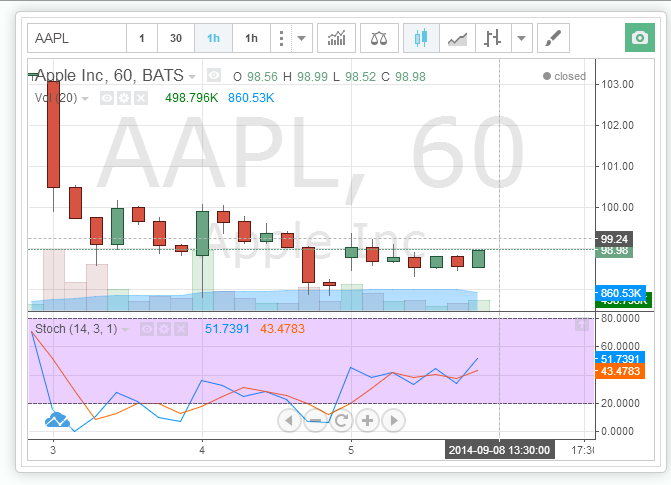Open the drawing brush tool

(x=553, y=38)
